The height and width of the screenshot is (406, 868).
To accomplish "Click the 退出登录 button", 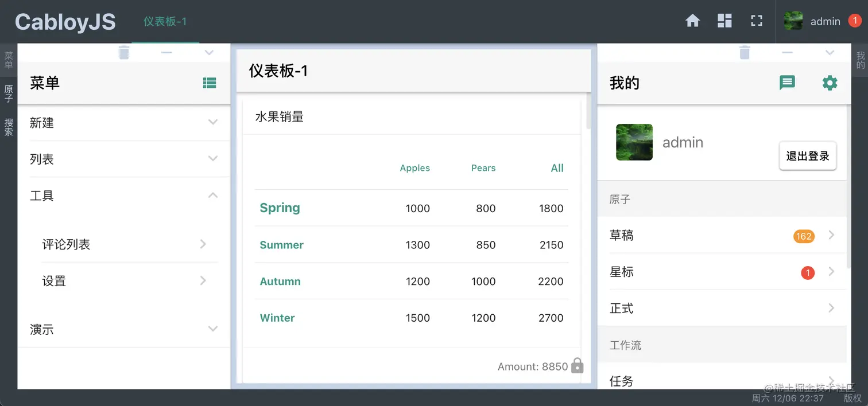I will tap(808, 156).
